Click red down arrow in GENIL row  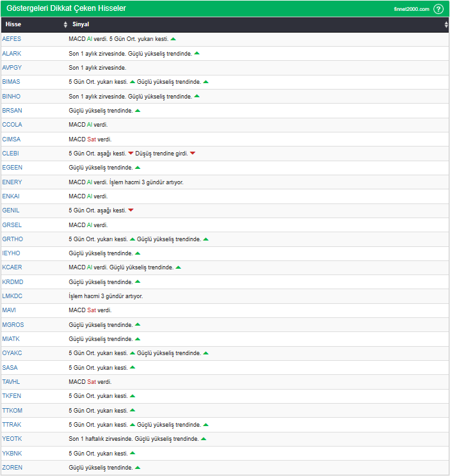131,210
